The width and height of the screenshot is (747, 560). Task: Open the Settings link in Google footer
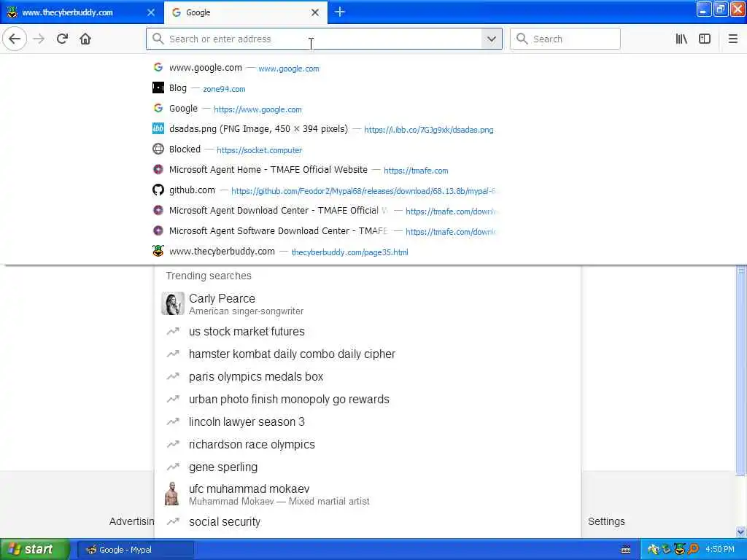[x=606, y=521]
